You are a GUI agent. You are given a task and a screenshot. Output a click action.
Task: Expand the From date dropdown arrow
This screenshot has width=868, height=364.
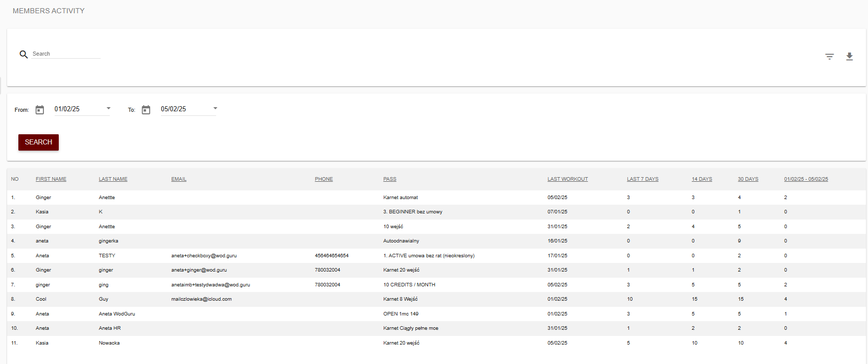pos(108,108)
